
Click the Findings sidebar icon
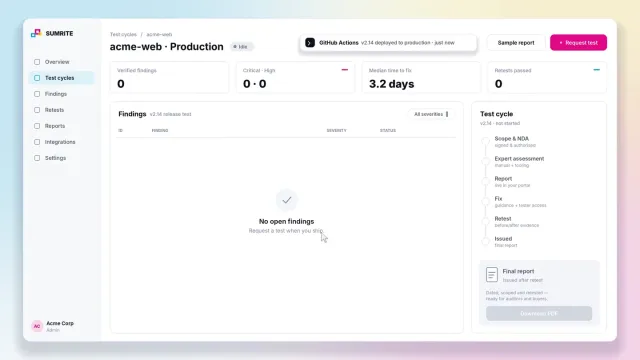(x=37, y=94)
